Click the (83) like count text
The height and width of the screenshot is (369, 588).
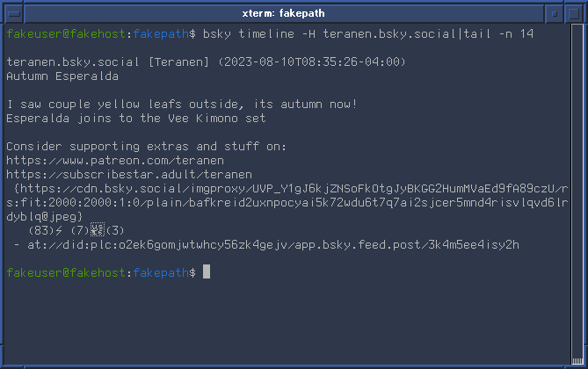point(41,230)
